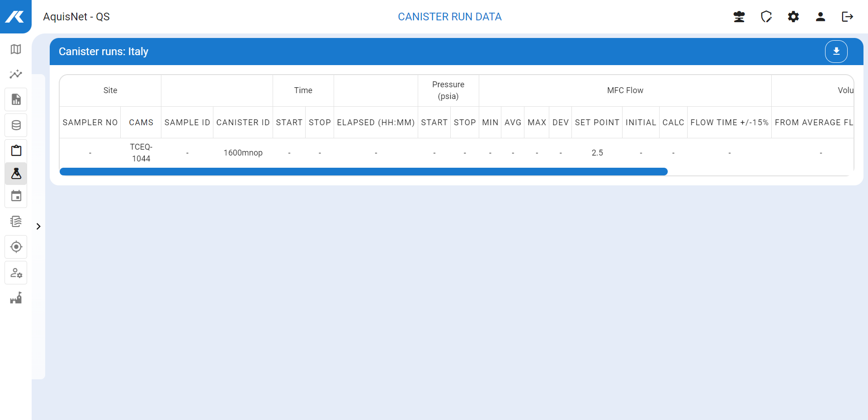Open the user settings sidebar icon
This screenshot has height=420, width=868.
click(16, 273)
